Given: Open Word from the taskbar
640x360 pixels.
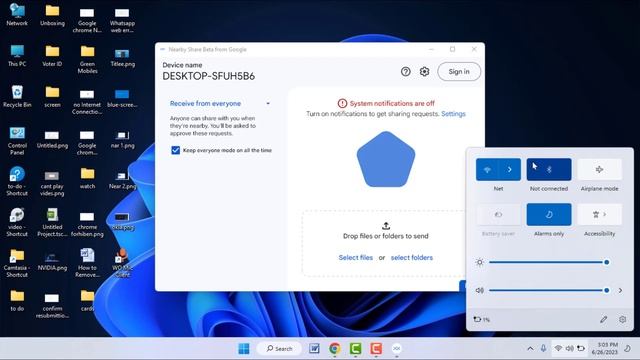Looking at the screenshot, I should [x=314, y=349].
